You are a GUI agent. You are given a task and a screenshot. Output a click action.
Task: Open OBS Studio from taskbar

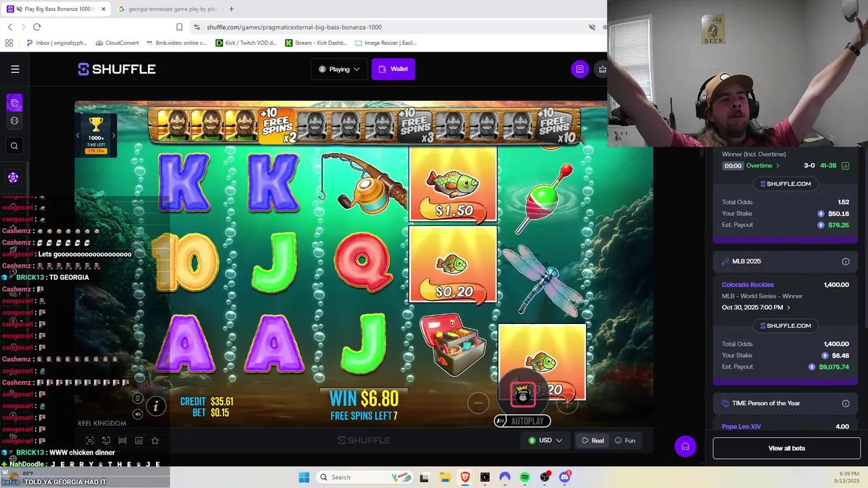point(545,477)
